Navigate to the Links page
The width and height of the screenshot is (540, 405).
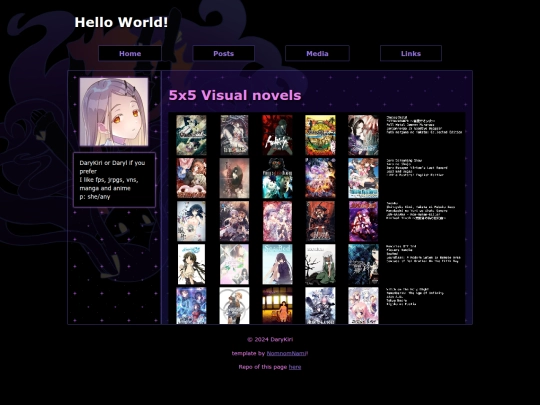(x=411, y=53)
